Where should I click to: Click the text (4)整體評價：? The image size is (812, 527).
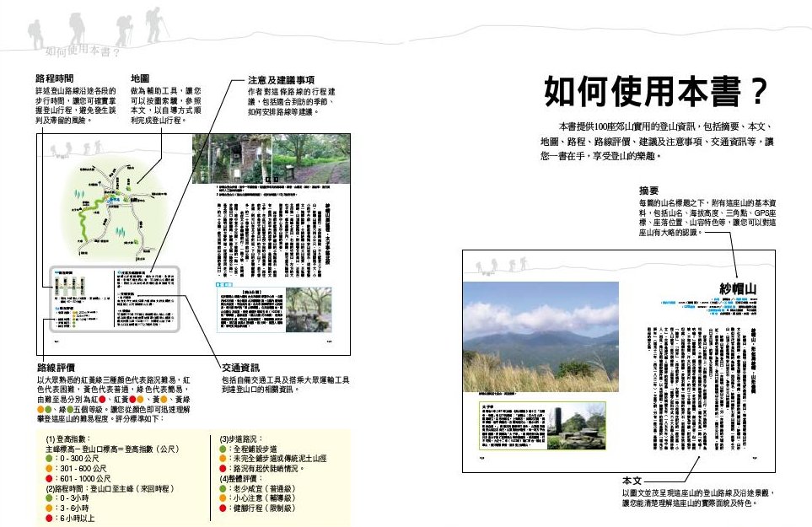tap(241, 478)
